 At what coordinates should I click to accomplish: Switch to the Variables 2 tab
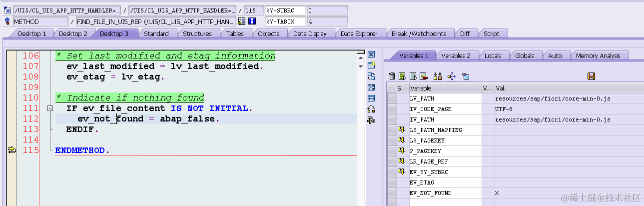[456, 56]
